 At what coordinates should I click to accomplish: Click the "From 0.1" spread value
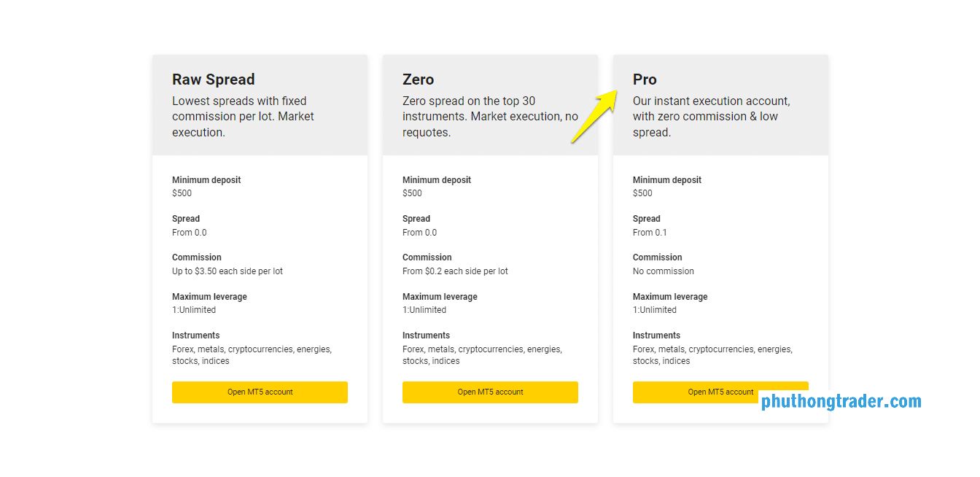tap(650, 233)
